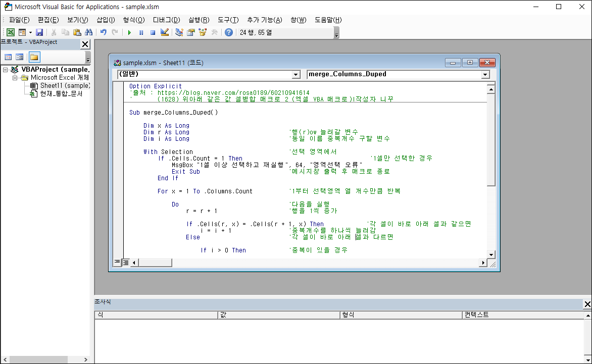Click the Cut scissors icon
The width and height of the screenshot is (592, 364).
click(x=54, y=32)
